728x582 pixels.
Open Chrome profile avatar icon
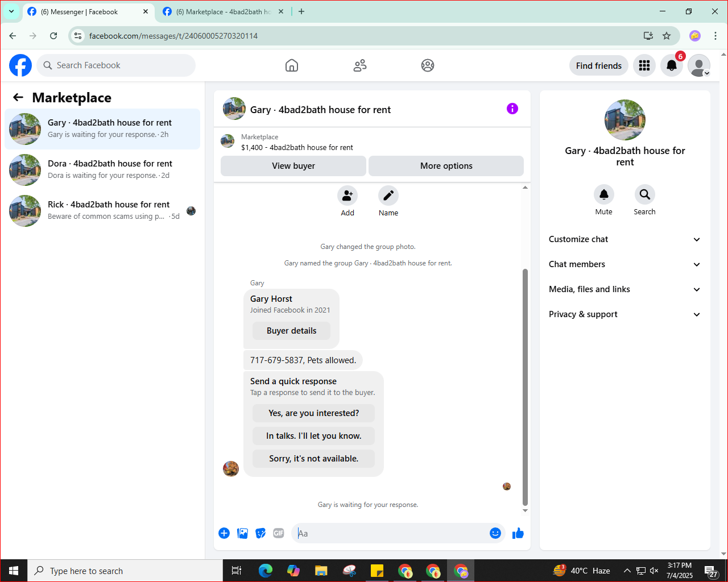tap(695, 36)
